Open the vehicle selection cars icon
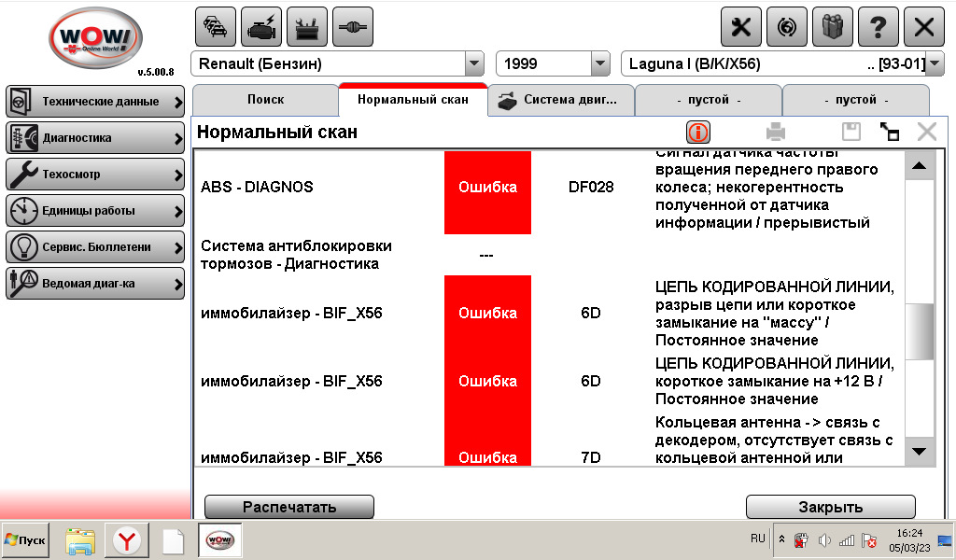956x560 pixels. (x=216, y=27)
